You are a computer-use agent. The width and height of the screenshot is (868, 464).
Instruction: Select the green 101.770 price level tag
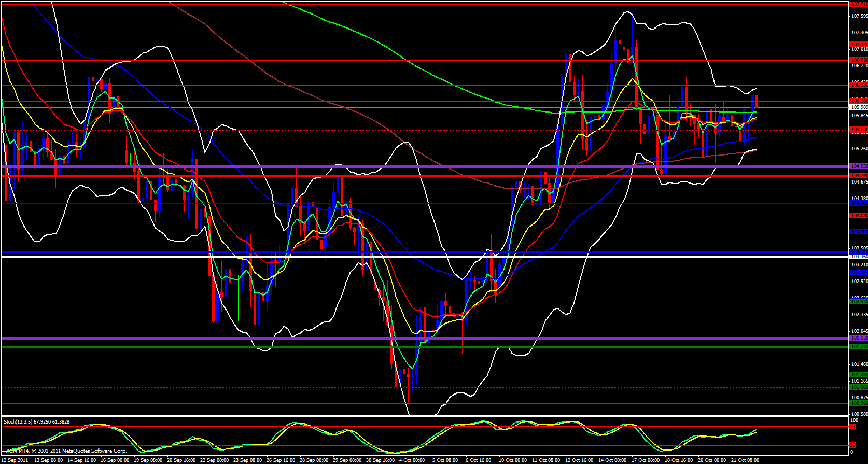(858, 347)
